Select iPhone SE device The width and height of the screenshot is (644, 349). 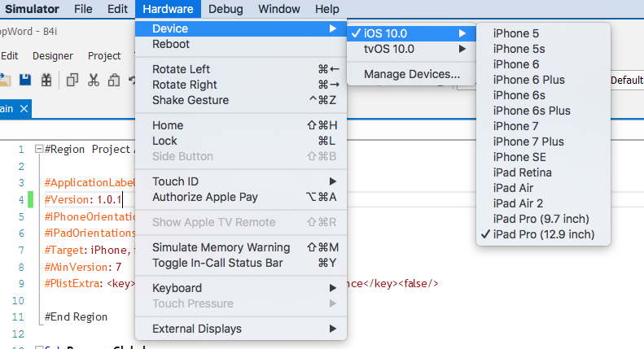(543, 157)
